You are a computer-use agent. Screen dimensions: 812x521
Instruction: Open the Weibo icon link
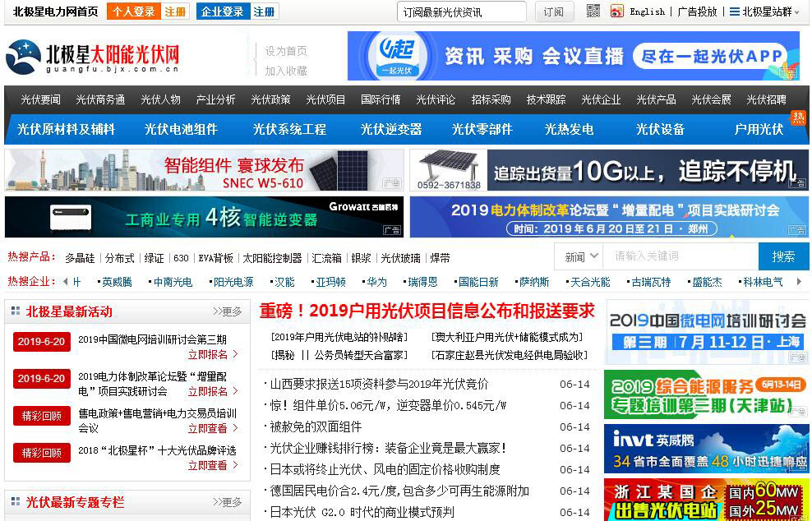click(617, 12)
